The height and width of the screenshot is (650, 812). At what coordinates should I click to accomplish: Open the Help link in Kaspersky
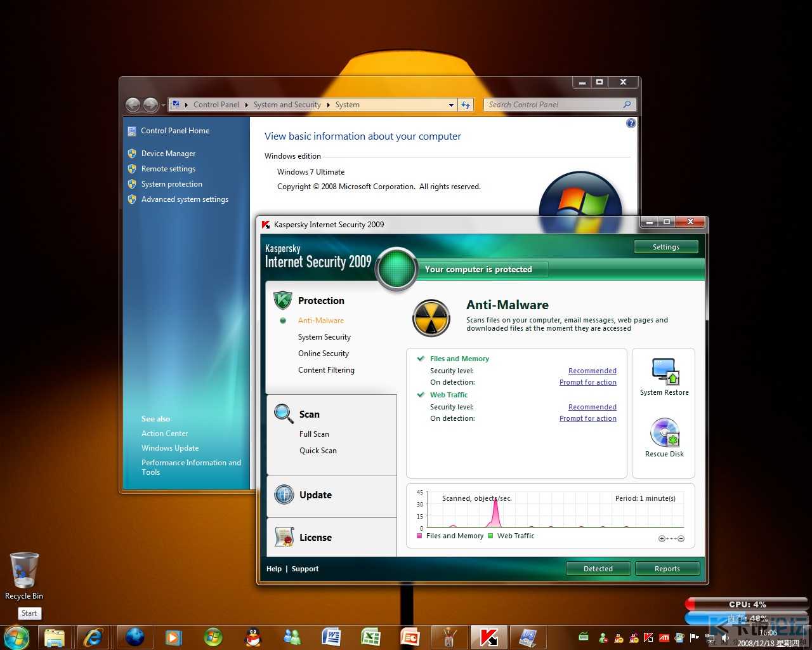pos(274,569)
